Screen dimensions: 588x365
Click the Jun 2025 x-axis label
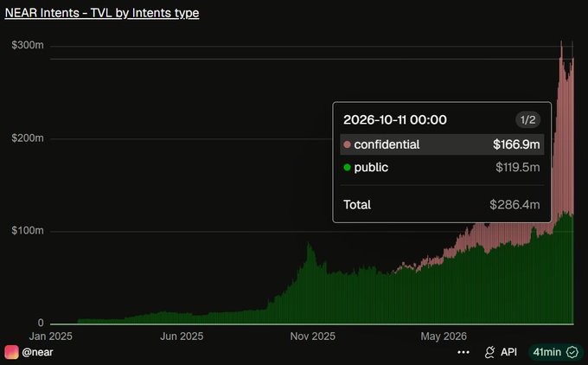[182, 336]
